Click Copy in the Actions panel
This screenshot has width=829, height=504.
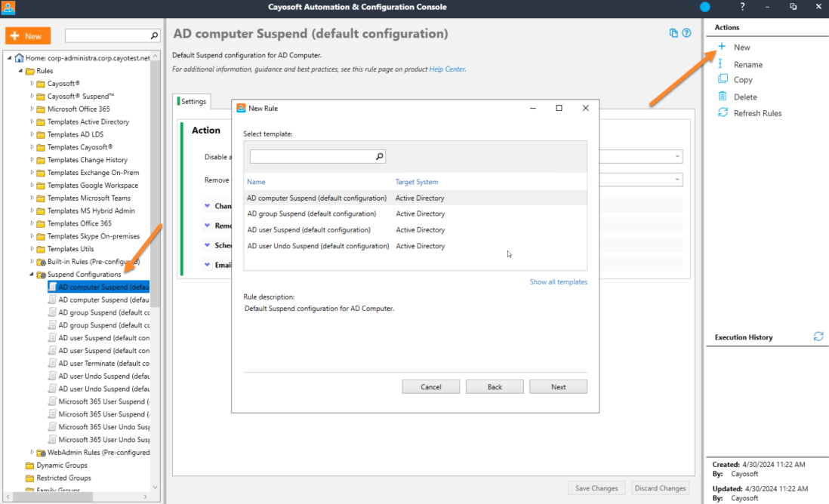[743, 80]
